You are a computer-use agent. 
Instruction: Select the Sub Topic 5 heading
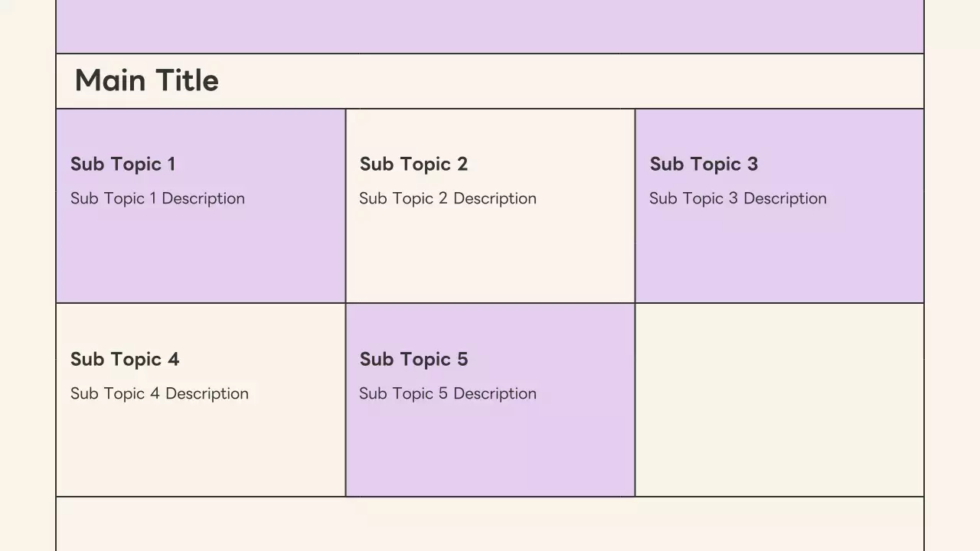click(x=413, y=359)
